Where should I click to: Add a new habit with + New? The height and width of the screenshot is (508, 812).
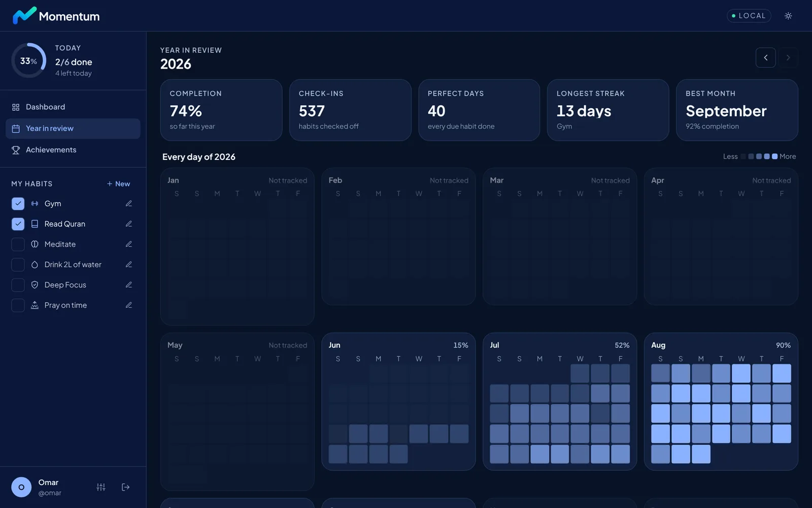(x=118, y=184)
